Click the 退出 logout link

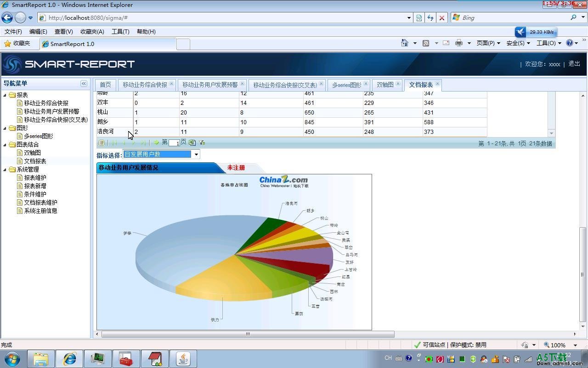[574, 63]
